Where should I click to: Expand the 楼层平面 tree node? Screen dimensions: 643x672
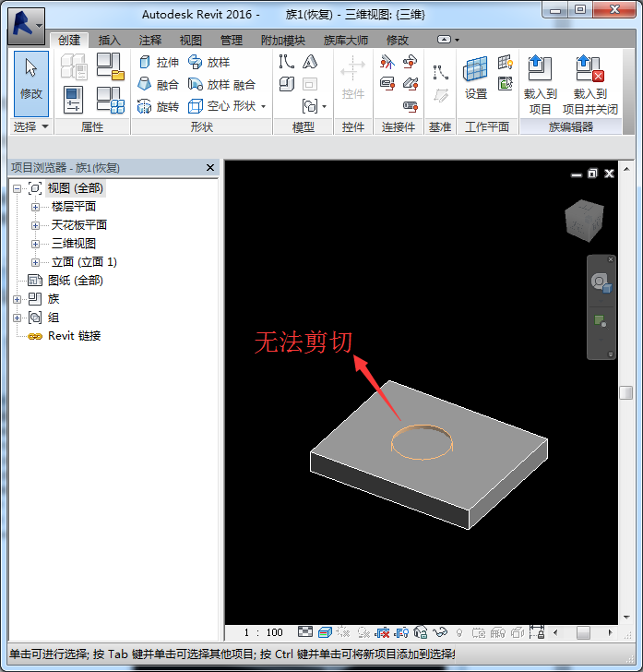(x=36, y=207)
